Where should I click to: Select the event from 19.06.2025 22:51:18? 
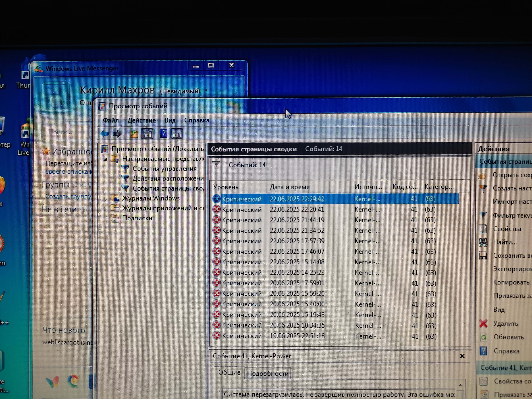[297, 336]
